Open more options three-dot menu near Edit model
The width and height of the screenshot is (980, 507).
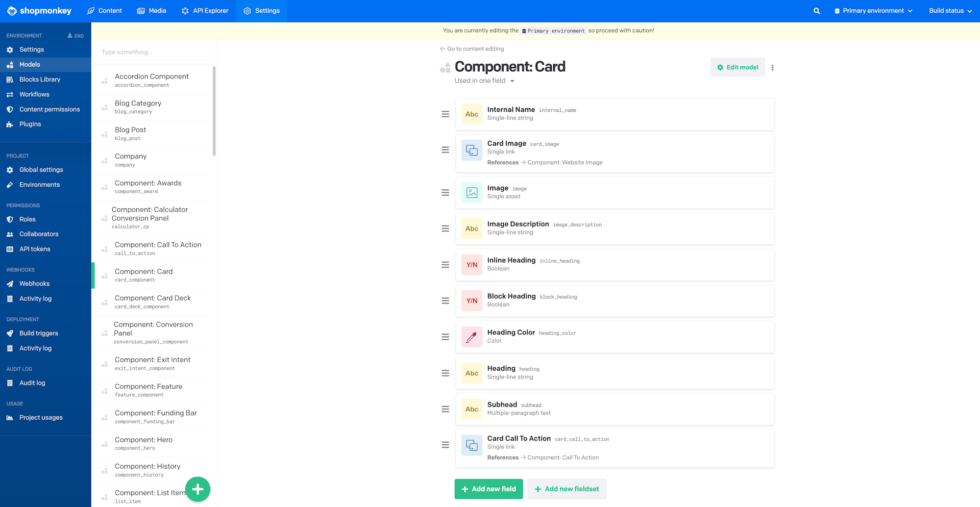coord(772,68)
